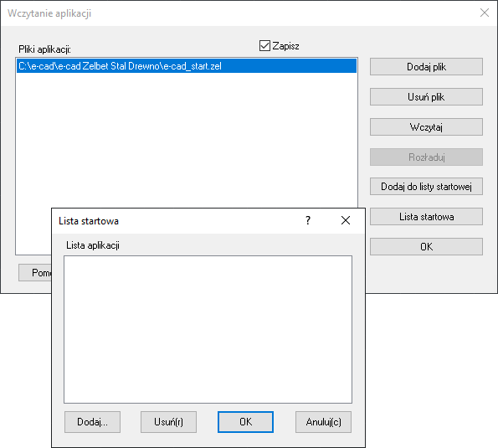Image resolution: width=498 pixels, height=448 pixels.
Task: Click the question mark help icon
Action: click(x=308, y=220)
